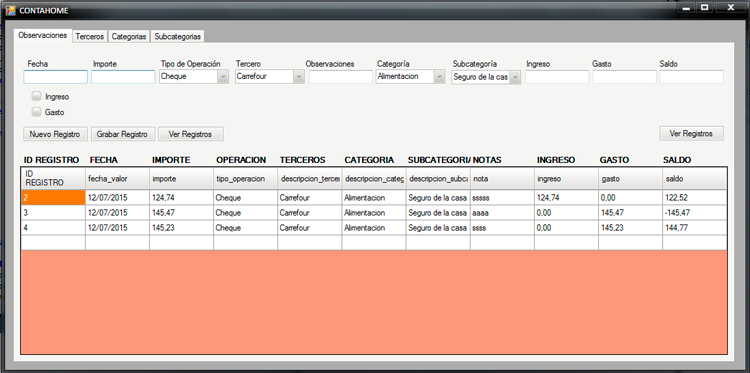Click 'Seguro de la casa' cell in row 4
The height and width of the screenshot is (373, 750).
[438, 228]
